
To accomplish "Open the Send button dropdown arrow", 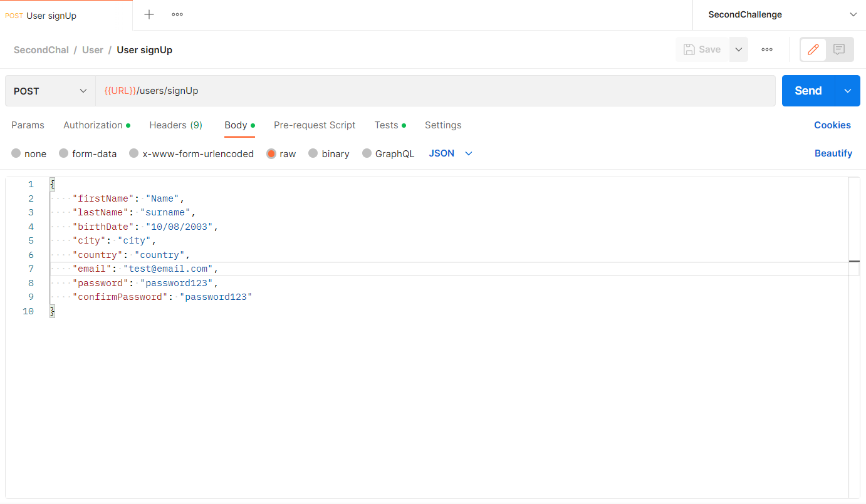I will coord(847,90).
